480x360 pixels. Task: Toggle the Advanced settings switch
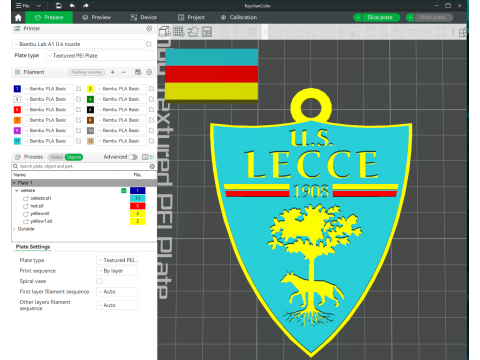tap(133, 157)
